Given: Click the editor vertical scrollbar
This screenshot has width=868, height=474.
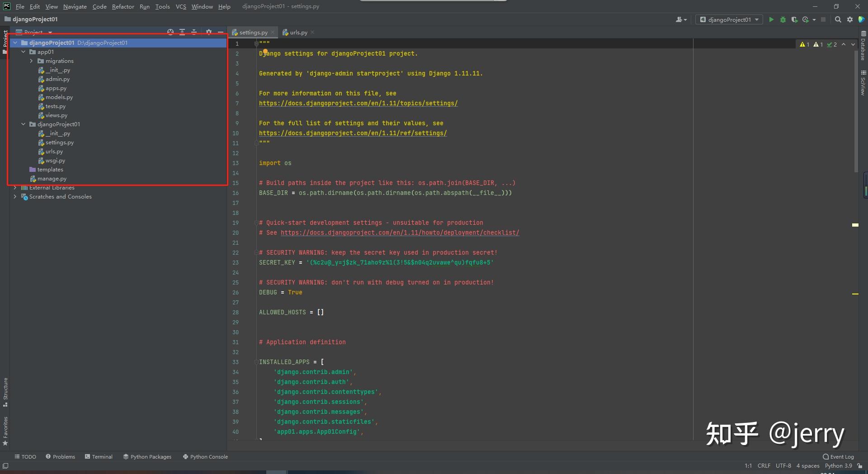Looking at the screenshot, I should [x=856, y=109].
